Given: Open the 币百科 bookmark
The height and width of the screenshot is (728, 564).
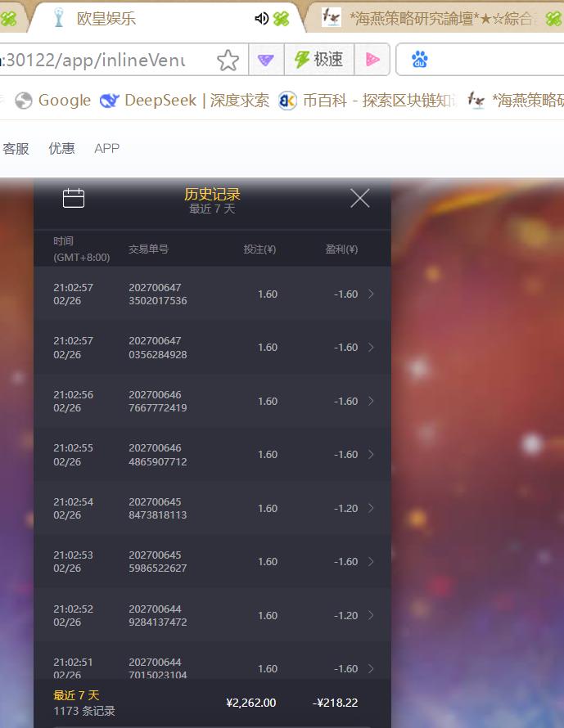Looking at the screenshot, I should pos(367,101).
